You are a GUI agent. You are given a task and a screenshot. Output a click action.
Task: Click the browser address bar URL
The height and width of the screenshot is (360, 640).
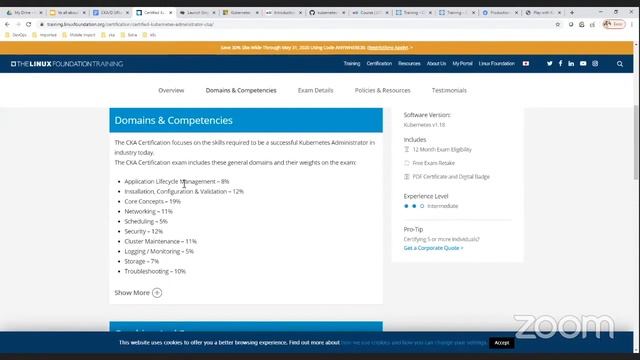(130, 24)
